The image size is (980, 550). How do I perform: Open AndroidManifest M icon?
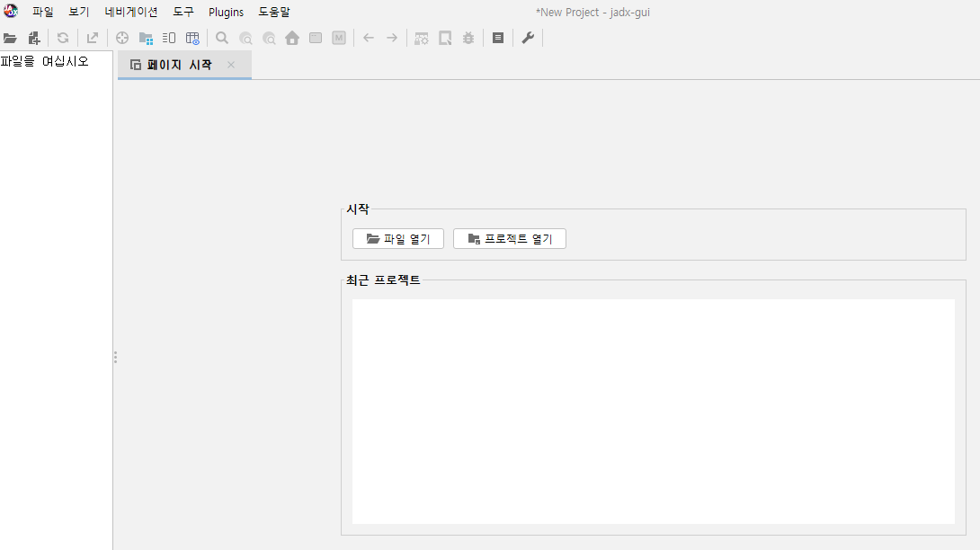pyautogui.click(x=339, y=38)
